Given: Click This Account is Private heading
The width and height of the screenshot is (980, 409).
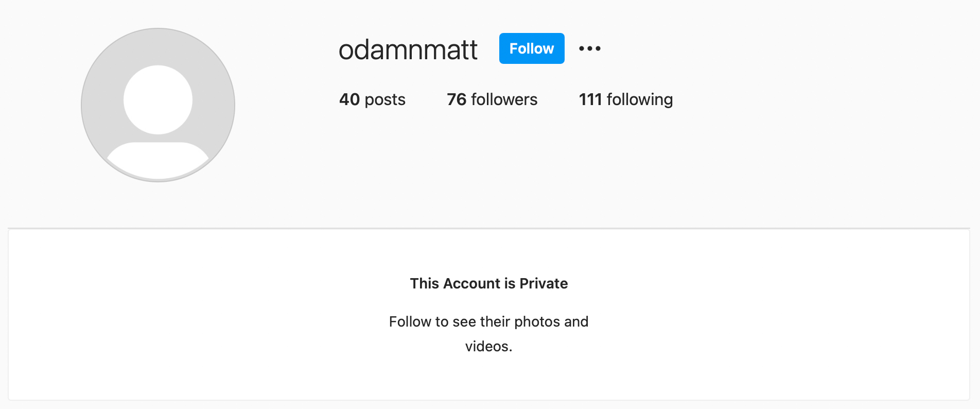Looking at the screenshot, I should [488, 283].
